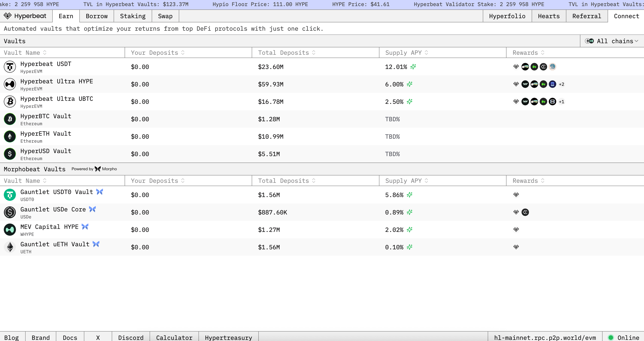Click the Hyperbeat USDT vault token icon
Viewport: 644px width, 341px height.
point(10,67)
